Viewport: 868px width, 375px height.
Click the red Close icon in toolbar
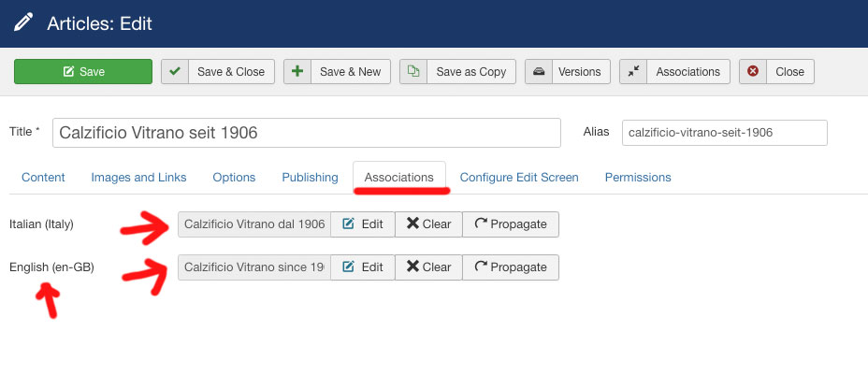tap(753, 72)
